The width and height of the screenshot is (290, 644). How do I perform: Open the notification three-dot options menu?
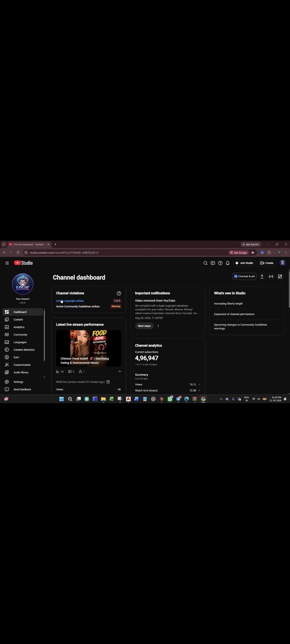click(x=158, y=326)
